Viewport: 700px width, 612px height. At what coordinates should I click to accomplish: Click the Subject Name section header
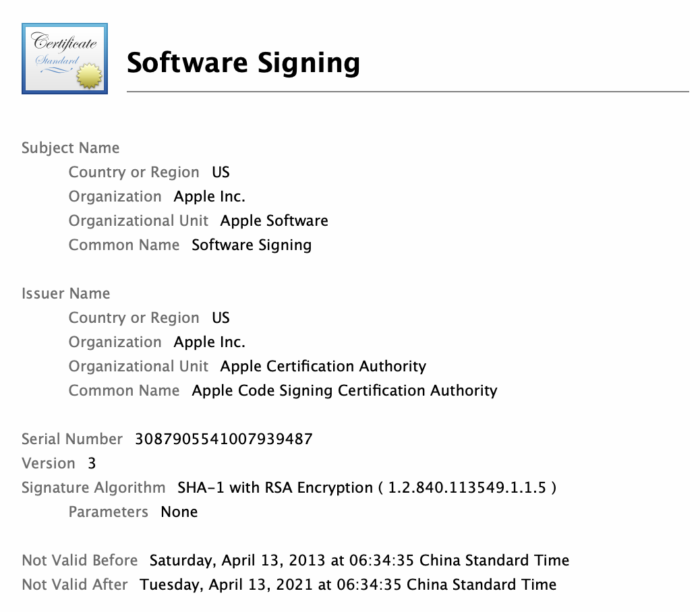click(x=71, y=148)
